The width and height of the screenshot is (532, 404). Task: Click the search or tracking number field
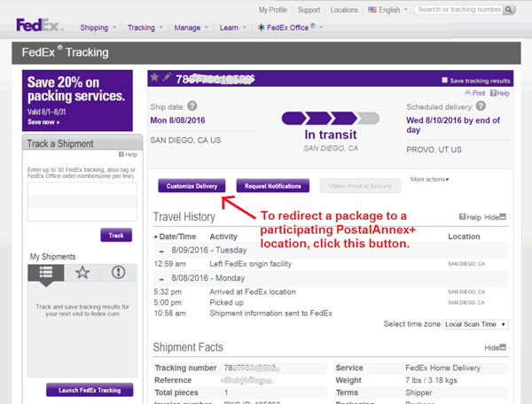[x=459, y=10]
